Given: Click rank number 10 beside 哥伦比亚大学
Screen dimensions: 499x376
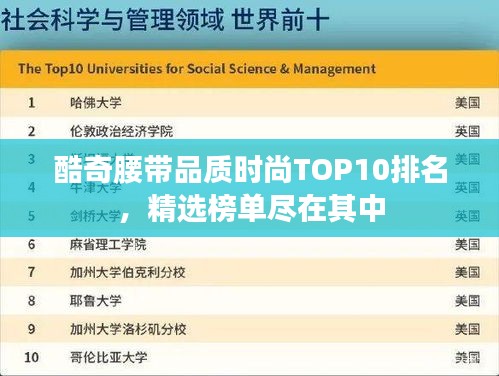Looking at the screenshot, I should click(x=32, y=358).
